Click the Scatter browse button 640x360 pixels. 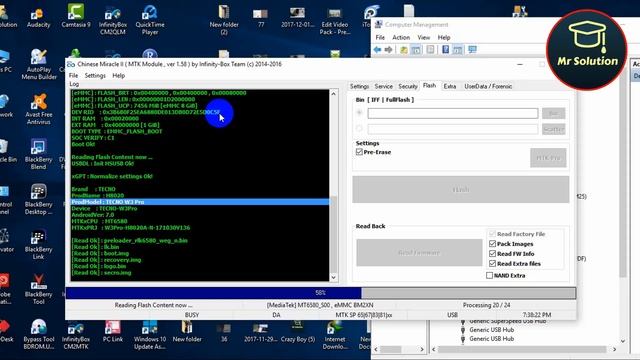pos(553,129)
